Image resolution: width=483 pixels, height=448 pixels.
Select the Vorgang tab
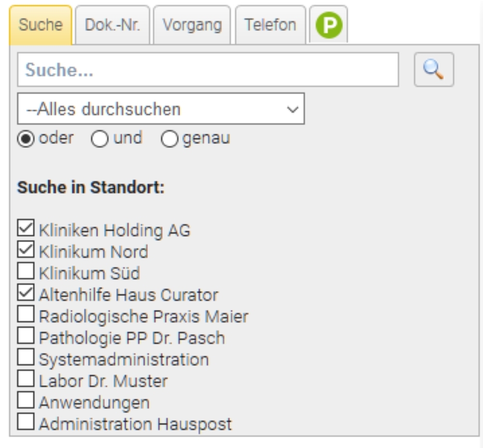coord(192,25)
